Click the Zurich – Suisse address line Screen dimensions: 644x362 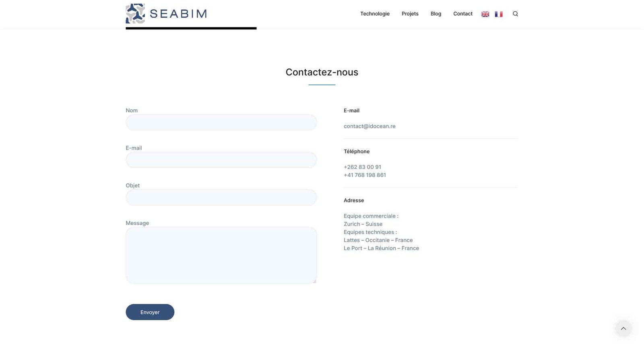[x=363, y=224]
